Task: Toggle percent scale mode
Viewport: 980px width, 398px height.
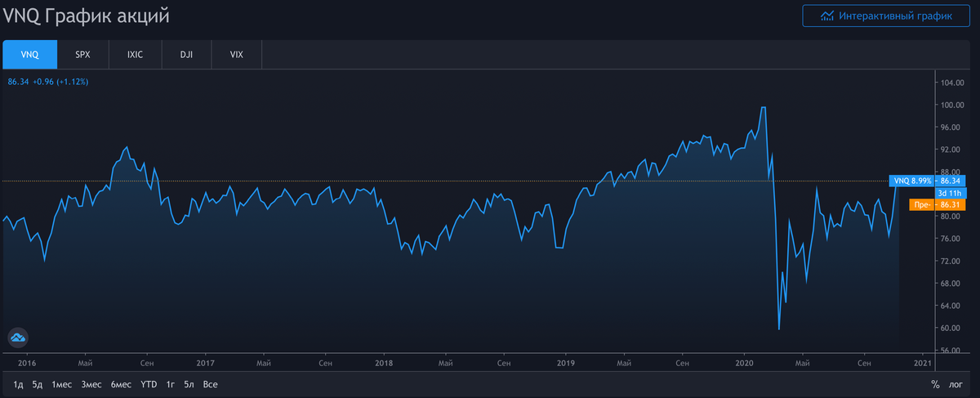Action: tap(935, 384)
